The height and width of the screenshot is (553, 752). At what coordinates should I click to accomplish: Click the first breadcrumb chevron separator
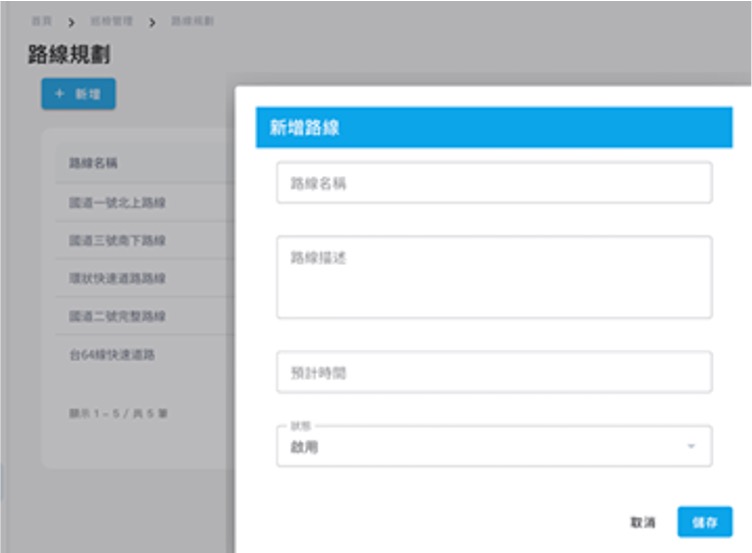point(72,21)
